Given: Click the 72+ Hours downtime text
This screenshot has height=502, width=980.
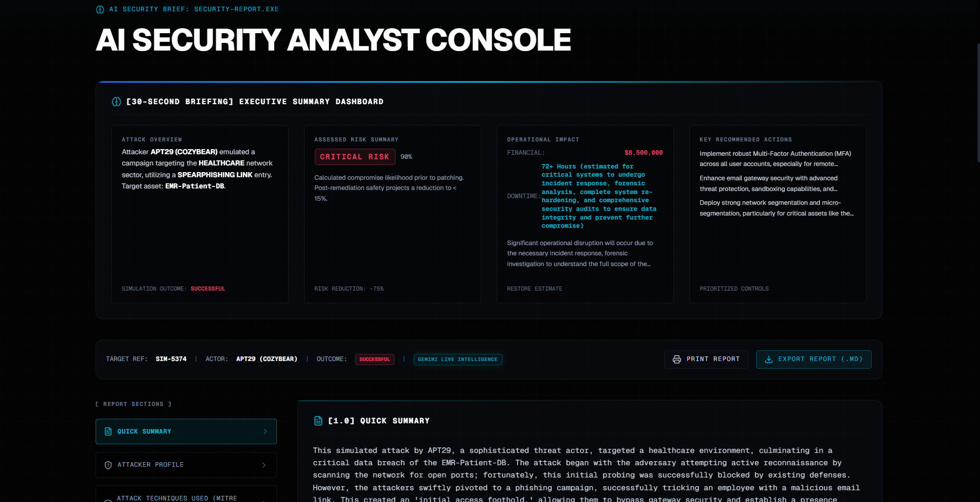Looking at the screenshot, I should pyautogui.click(x=599, y=196).
